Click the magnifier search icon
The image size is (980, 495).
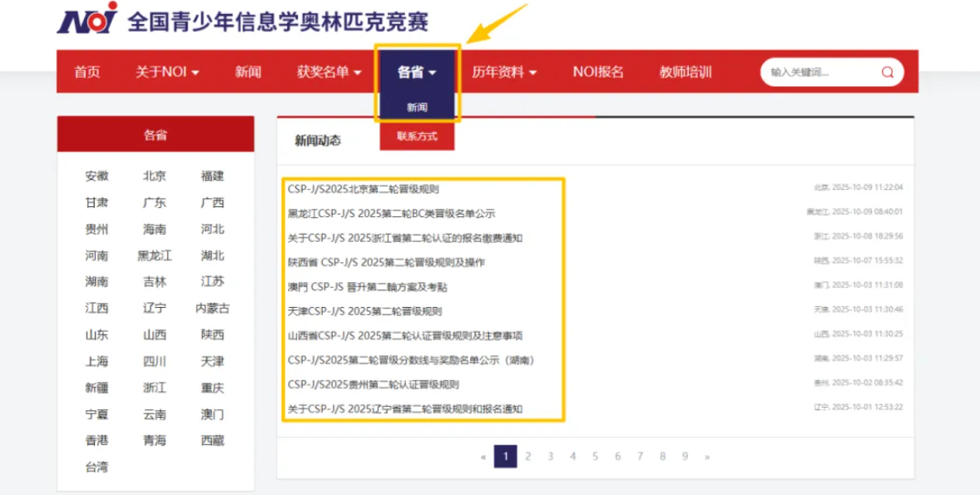(x=888, y=72)
